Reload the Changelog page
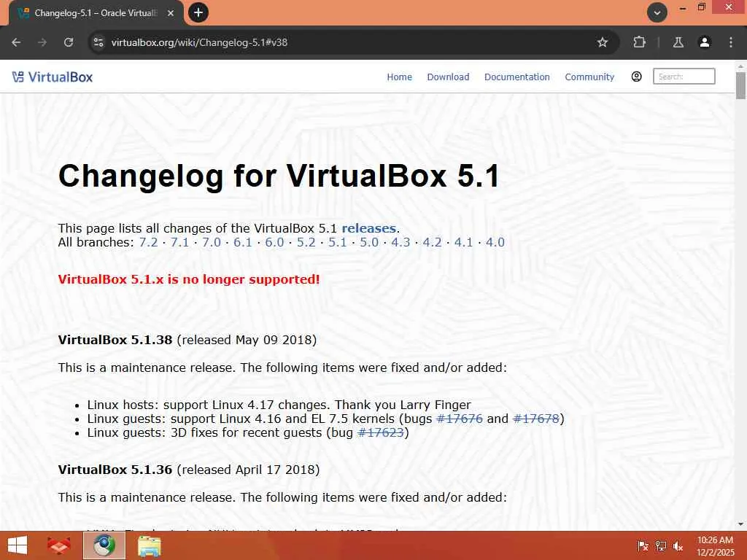 coord(69,42)
